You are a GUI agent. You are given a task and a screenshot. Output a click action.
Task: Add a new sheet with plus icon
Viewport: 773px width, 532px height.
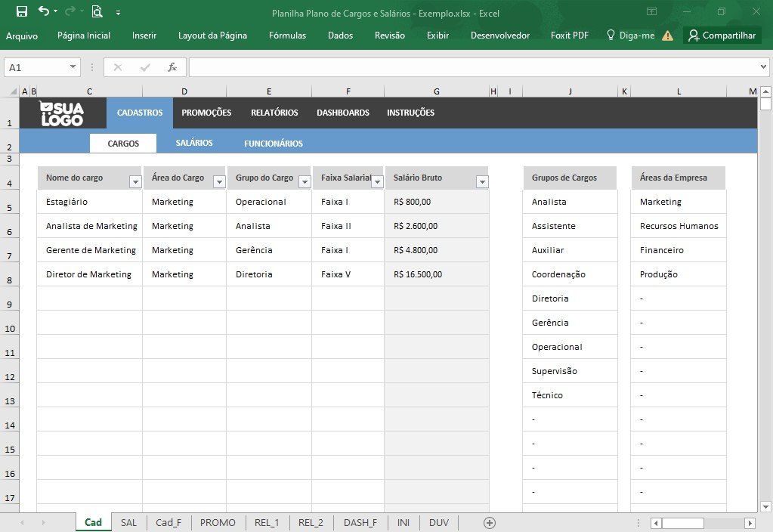490,523
